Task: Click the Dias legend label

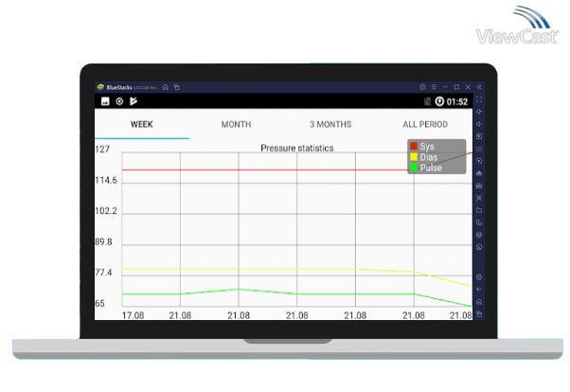Action: pyautogui.click(x=429, y=157)
